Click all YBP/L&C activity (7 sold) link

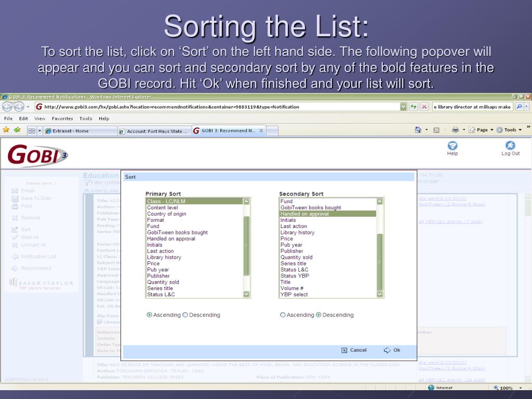(x=450, y=221)
